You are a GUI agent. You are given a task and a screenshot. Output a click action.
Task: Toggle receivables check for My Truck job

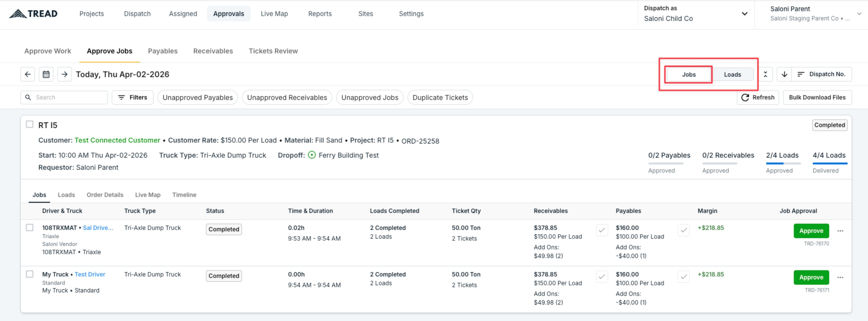601,277
